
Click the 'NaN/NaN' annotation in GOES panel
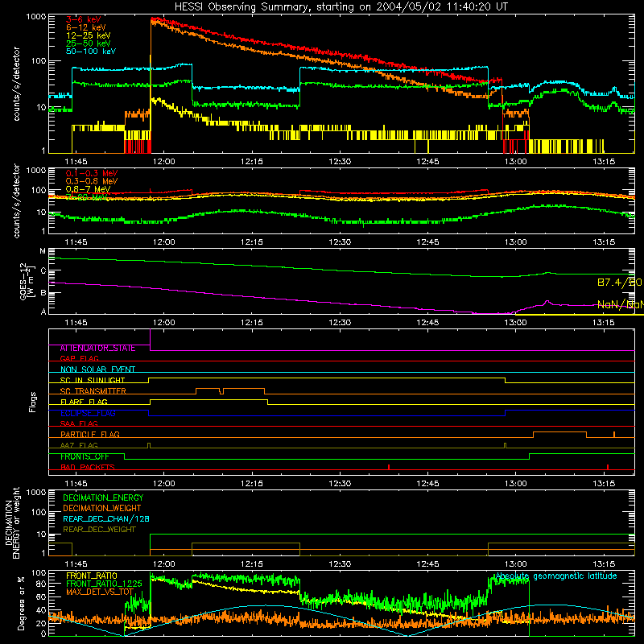tap(620, 304)
